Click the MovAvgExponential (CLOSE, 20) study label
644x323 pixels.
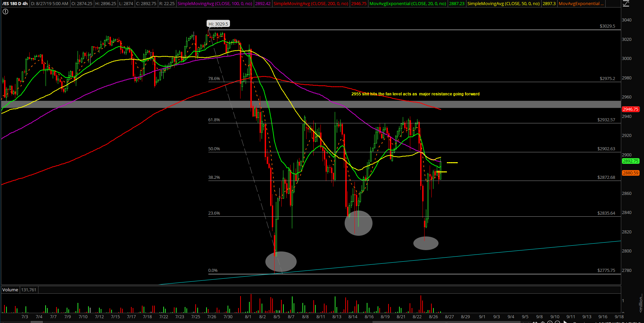coord(408,4)
